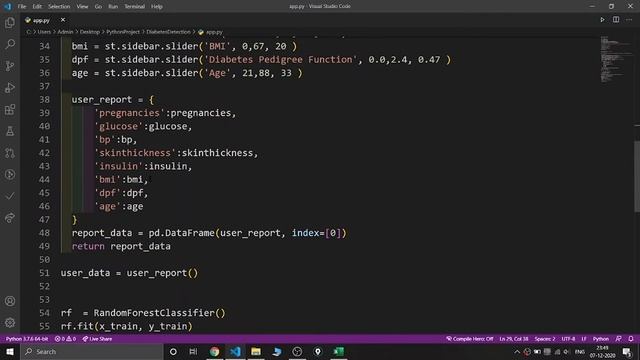Open the Go menu

[x=98, y=6]
